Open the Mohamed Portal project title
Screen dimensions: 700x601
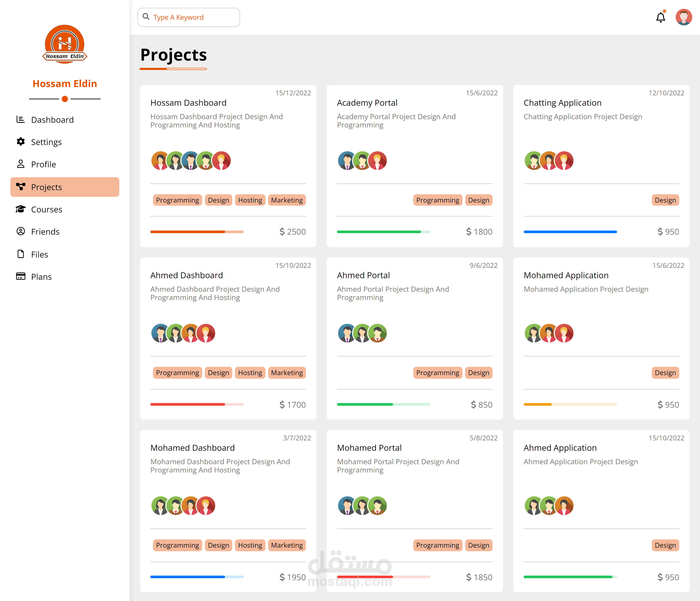(x=369, y=448)
